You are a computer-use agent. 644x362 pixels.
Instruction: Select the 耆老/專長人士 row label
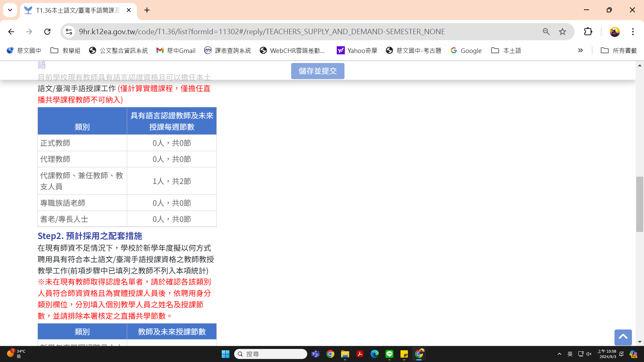[64, 219]
